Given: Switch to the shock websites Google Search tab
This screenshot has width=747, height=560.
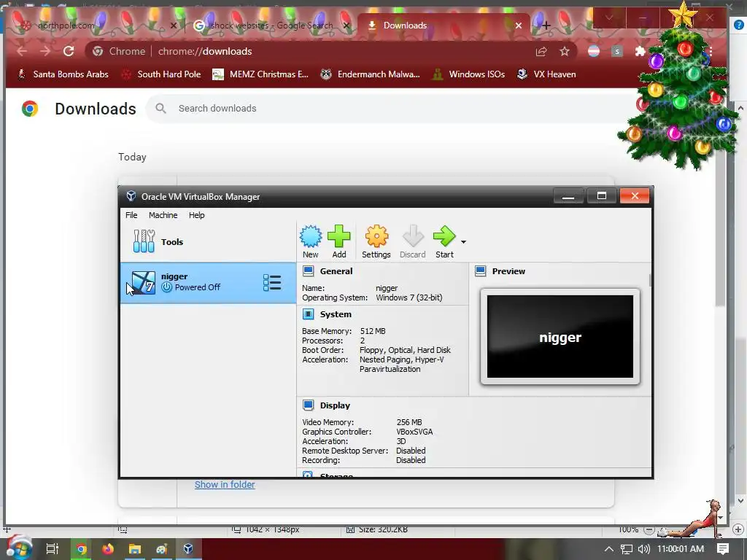Looking at the screenshot, I should pos(271,26).
